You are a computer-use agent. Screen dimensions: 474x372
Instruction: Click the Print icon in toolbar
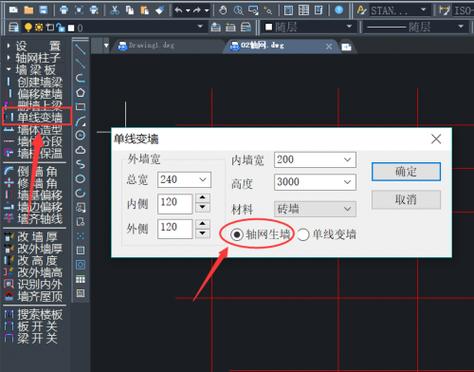pos(64,10)
